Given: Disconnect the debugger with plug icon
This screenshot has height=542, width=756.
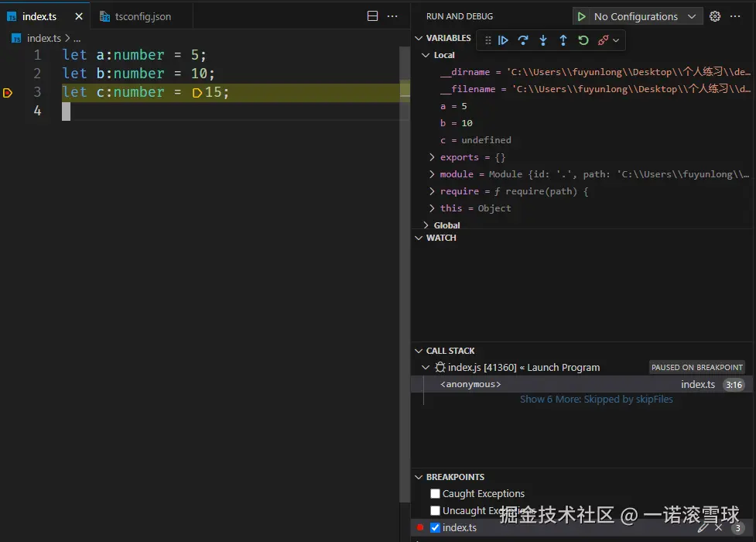Looking at the screenshot, I should tap(604, 40).
